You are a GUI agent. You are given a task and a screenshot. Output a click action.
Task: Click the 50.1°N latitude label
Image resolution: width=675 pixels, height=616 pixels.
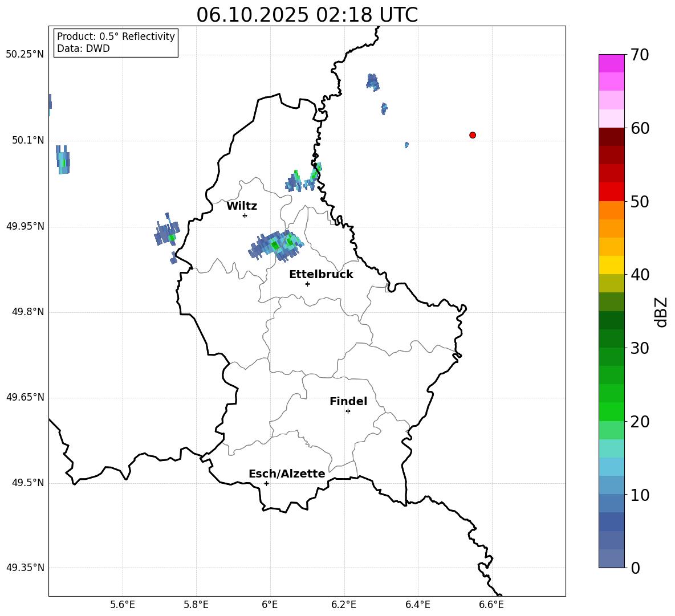(x=28, y=141)
